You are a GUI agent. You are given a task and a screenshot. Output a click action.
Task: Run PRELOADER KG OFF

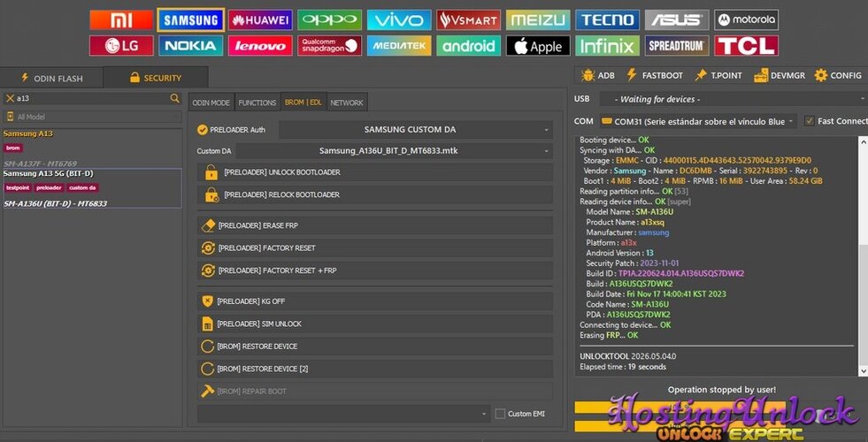tap(375, 301)
